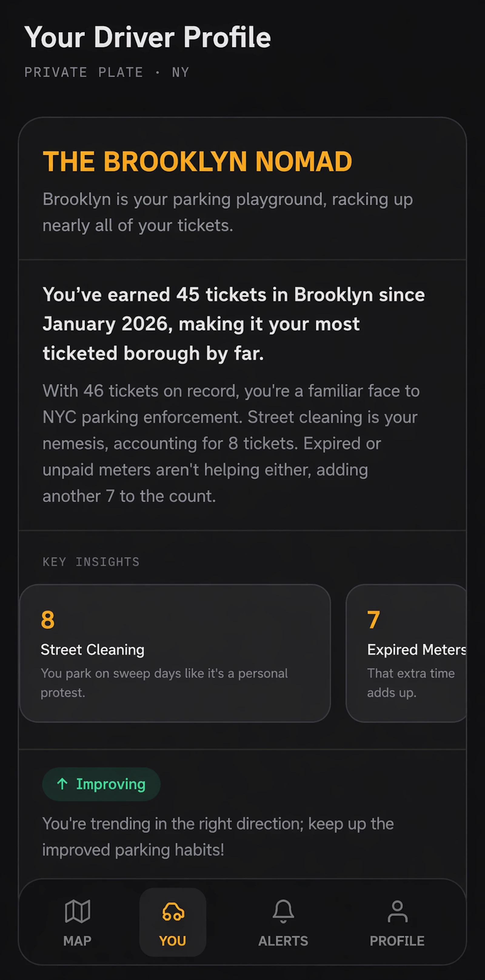This screenshot has height=980, width=485.
Task: Tap the yellow car icon highlighted in navigation
Action: click(x=172, y=911)
